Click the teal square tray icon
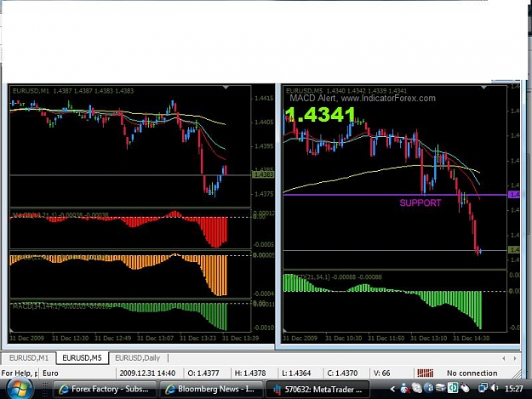This screenshot has width=532, height=399. (x=453, y=388)
